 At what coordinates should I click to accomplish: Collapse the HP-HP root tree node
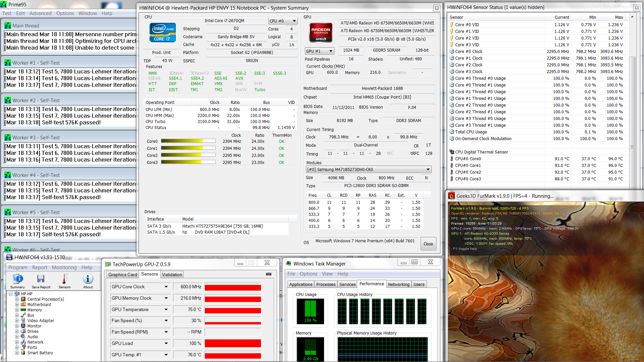pos(11,294)
